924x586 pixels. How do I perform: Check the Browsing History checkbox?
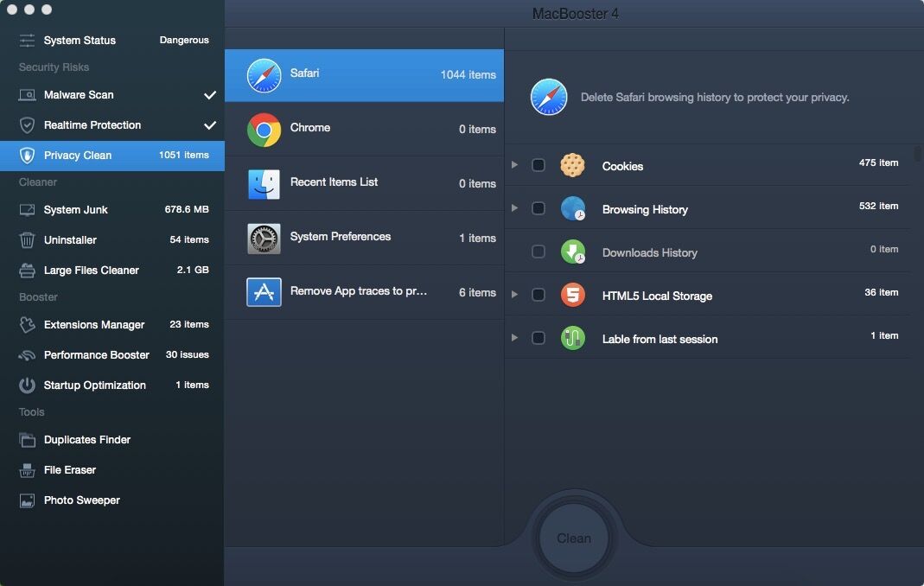coord(538,208)
